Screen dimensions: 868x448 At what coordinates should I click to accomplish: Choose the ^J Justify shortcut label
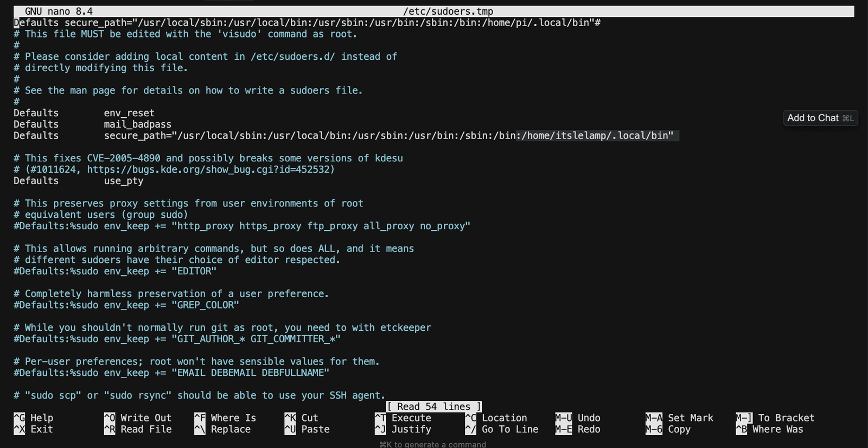403,429
